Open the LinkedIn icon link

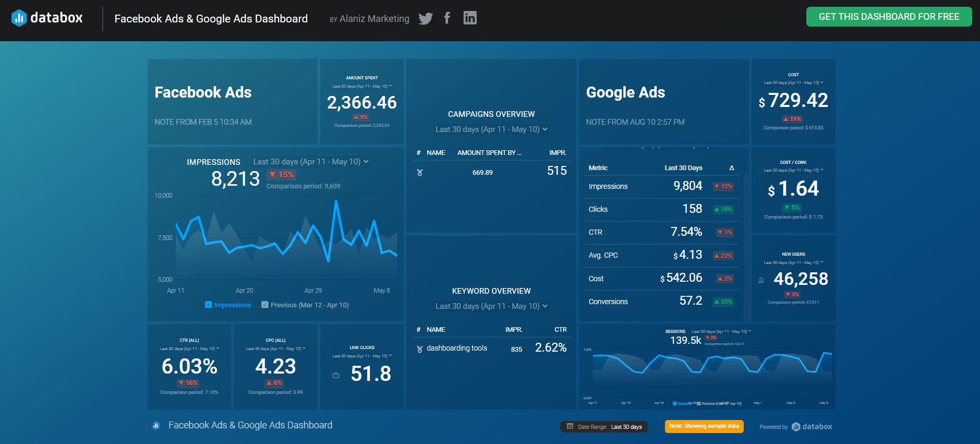pos(470,18)
